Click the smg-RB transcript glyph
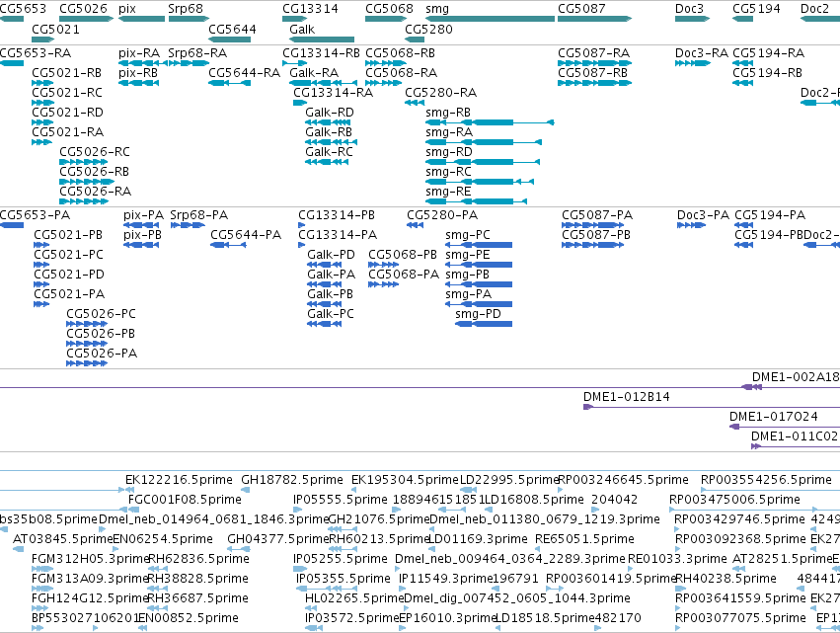 click(x=490, y=122)
